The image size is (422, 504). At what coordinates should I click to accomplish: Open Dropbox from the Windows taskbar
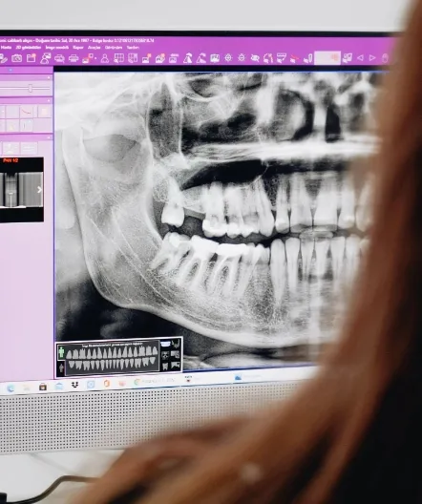coord(74,385)
